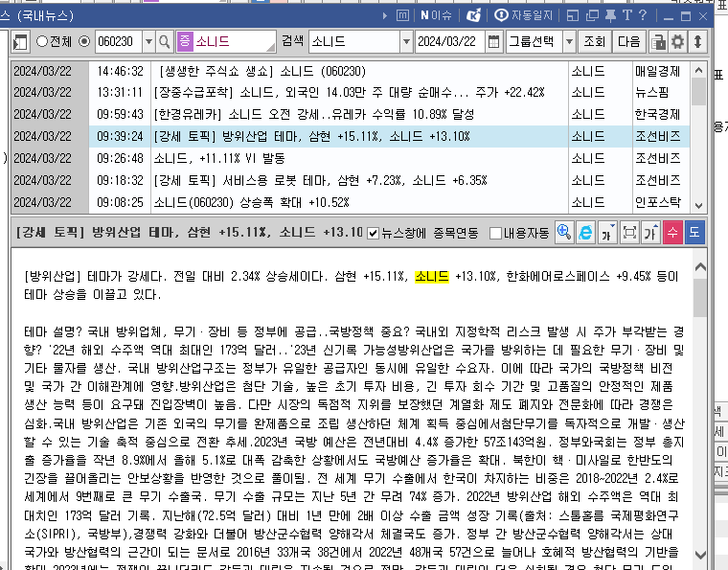728x570 pixels.
Task: Open the calendar date picker icon
Action: (494, 42)
